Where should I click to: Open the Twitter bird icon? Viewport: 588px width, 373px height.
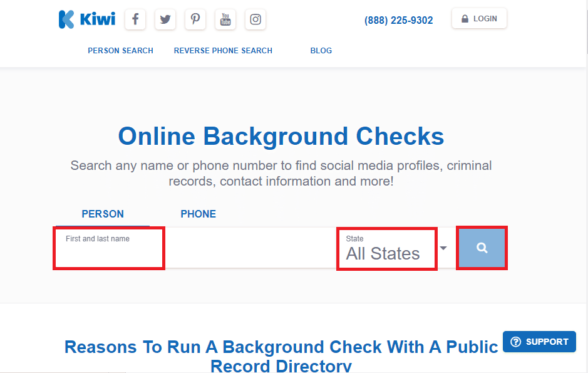click(165, 19)
